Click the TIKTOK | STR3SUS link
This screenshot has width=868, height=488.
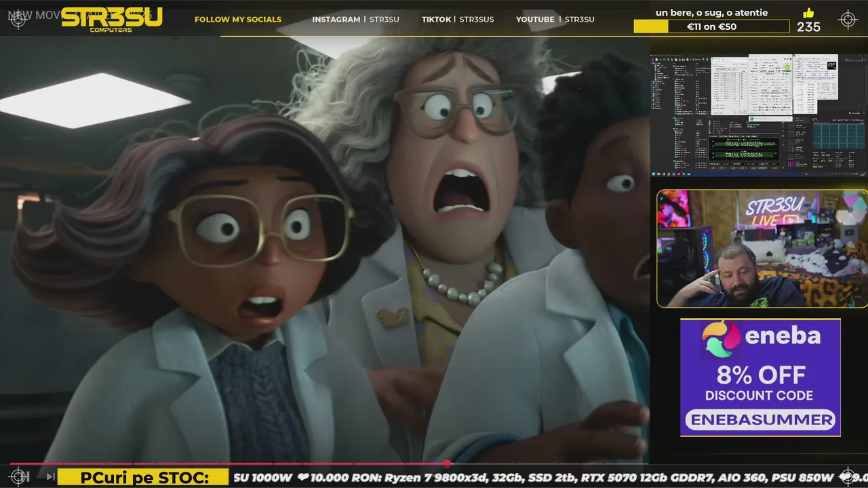tap(458, 19)
